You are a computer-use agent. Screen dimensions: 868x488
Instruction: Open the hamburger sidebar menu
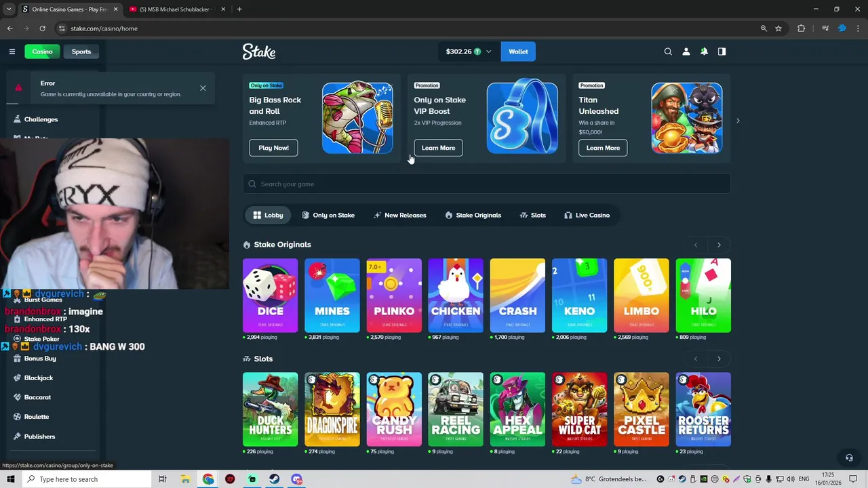[12, 52]
